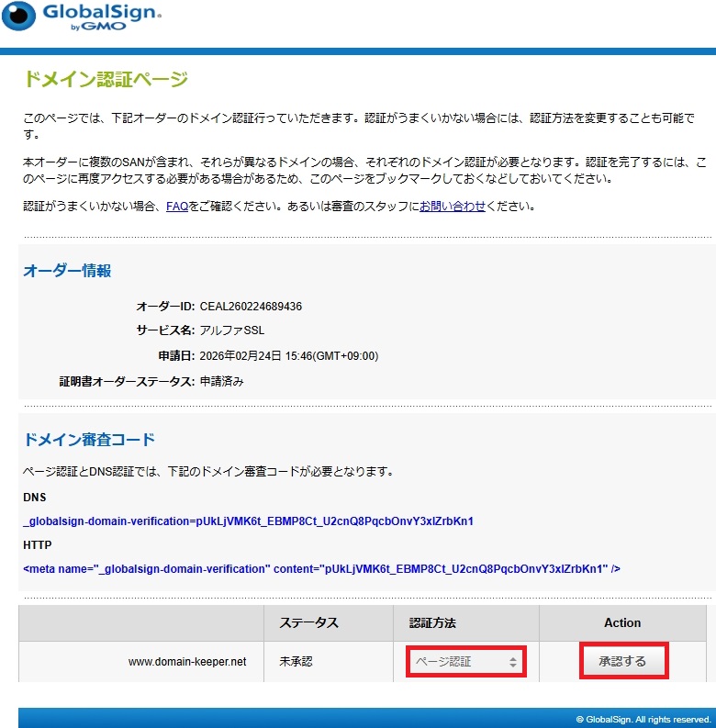Click the "by GMO" logo text
716x728 pixels.
click(x=96, y=27)
